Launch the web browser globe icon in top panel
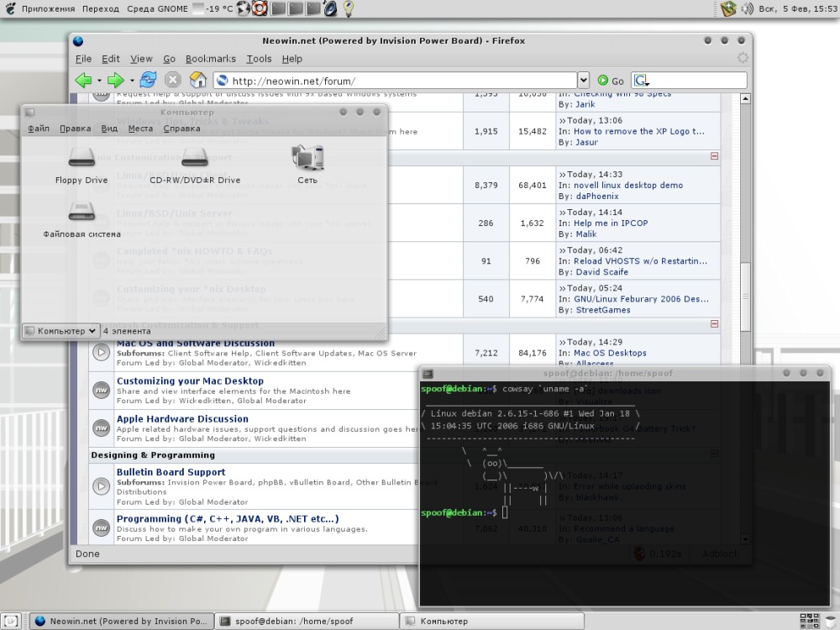Image resolution: width=840 pixels, height=630 pixels. [x=244, y=8]
